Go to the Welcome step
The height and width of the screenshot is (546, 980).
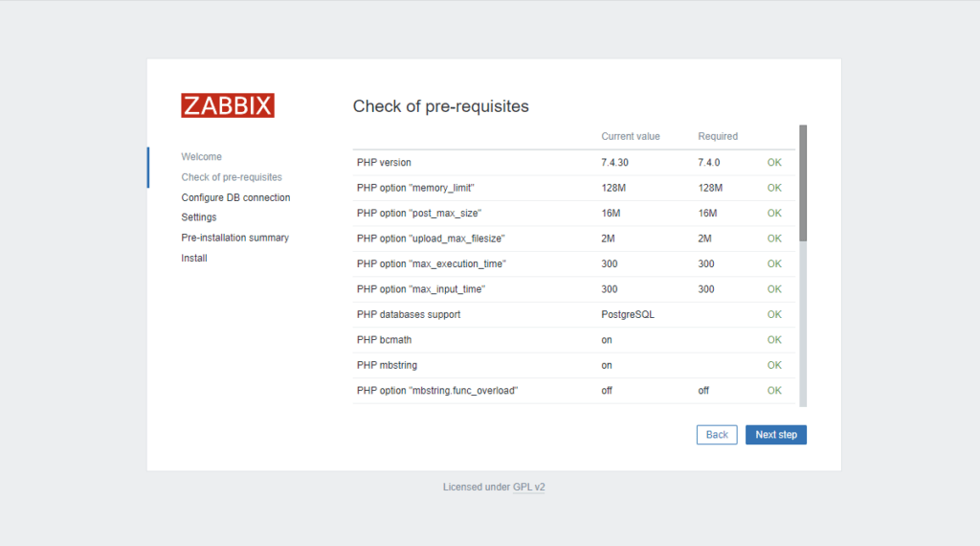pos(201,156)
